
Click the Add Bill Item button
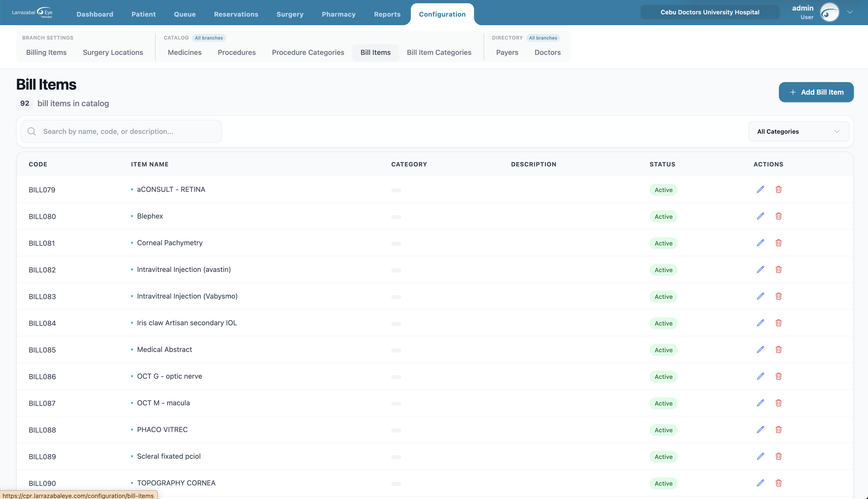[x=816, y=92]
